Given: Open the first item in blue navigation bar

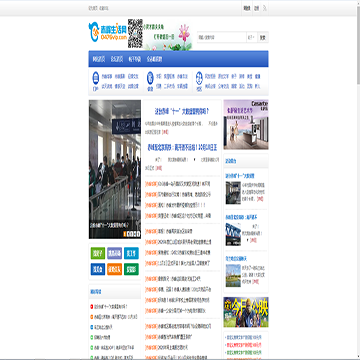Looking at the screenshot, I should 99,59.
